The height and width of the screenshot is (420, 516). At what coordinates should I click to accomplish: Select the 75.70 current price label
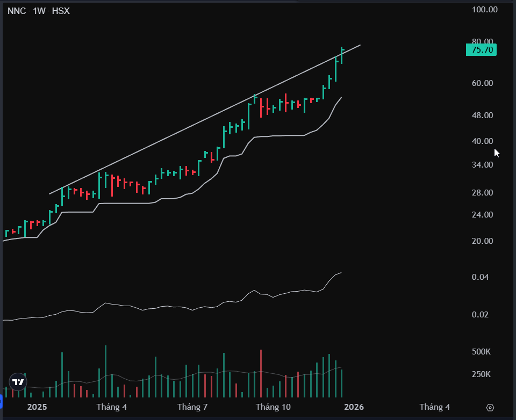[x=481, y=49]
